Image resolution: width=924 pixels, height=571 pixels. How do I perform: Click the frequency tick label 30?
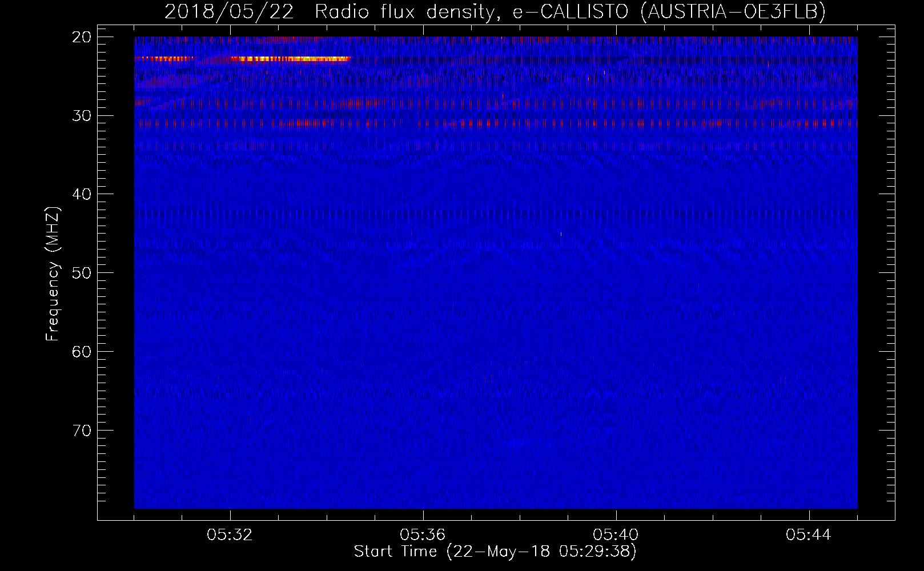click(82, 115)
